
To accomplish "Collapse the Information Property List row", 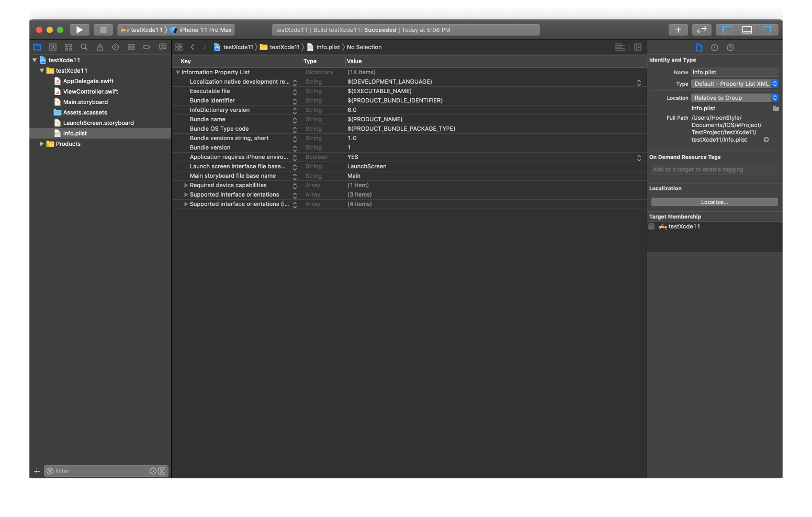I will pyautogui.click(x=178, y=72).
